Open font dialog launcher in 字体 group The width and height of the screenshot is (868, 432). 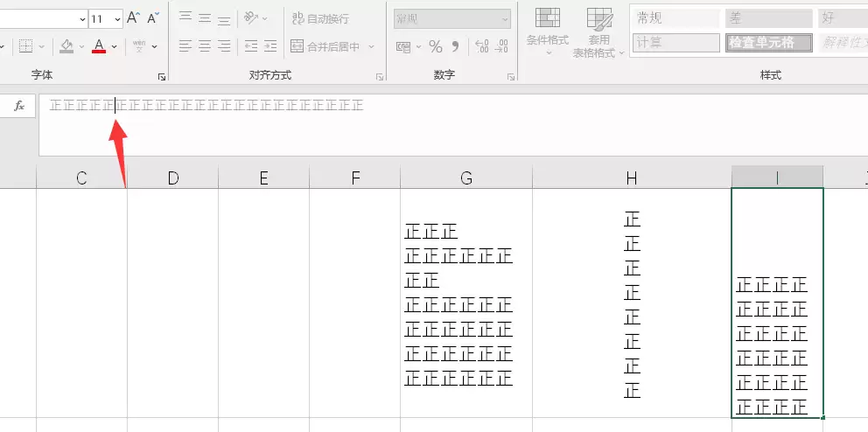point(162,77)
